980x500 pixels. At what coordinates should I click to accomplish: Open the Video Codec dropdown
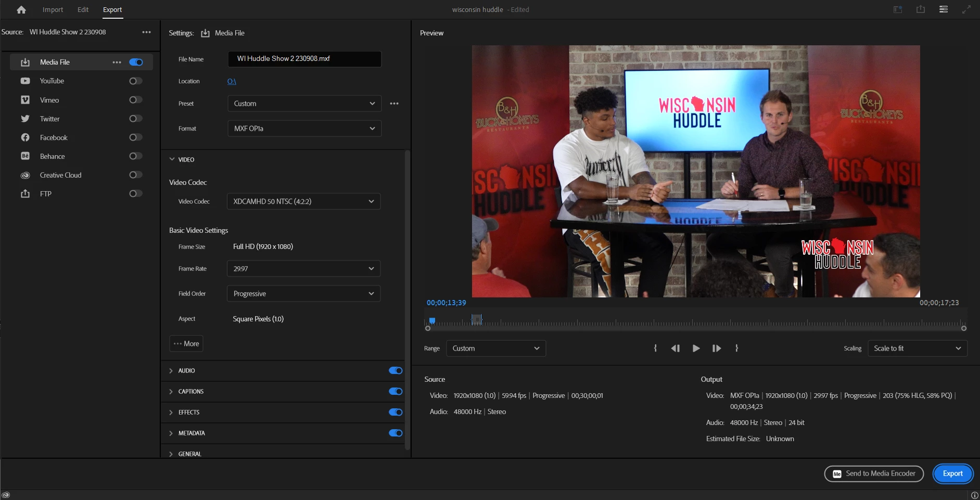pos(304,201)
